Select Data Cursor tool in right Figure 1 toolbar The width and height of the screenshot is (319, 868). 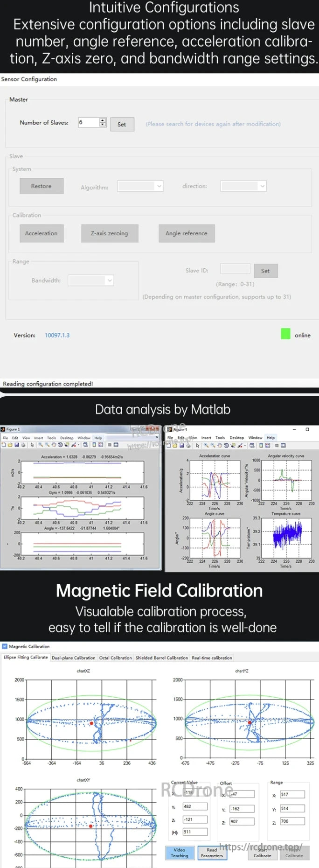coord(233,446)
